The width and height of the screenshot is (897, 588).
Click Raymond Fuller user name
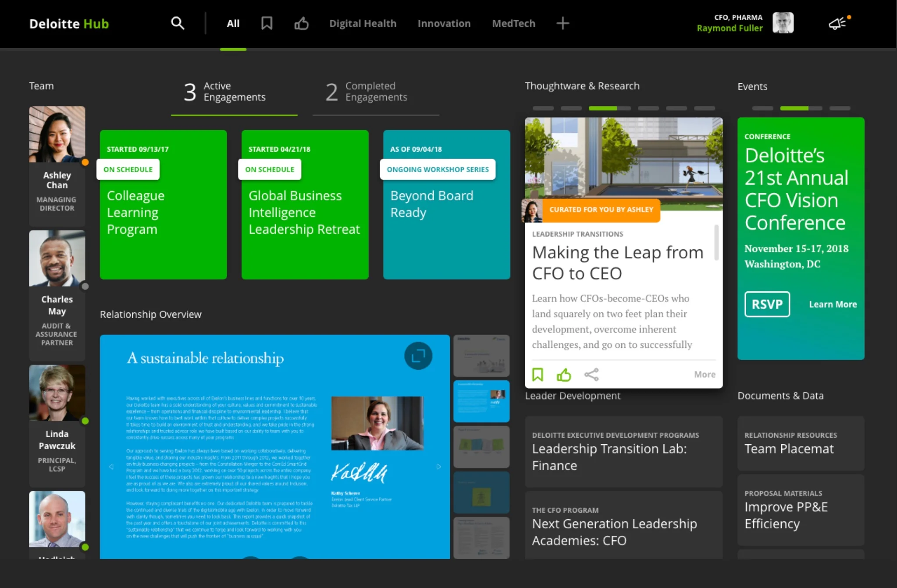730,28
